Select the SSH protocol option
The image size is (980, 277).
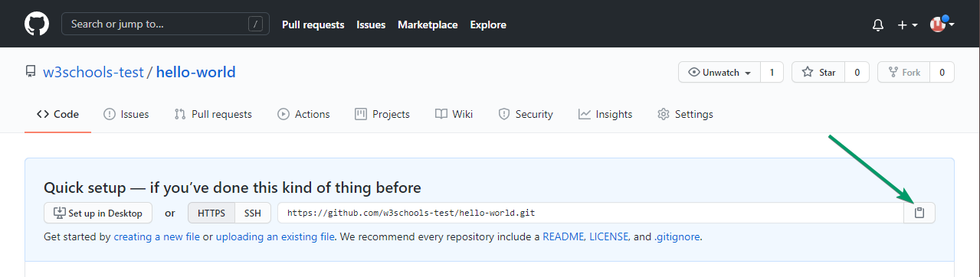(x=253, y=213)
